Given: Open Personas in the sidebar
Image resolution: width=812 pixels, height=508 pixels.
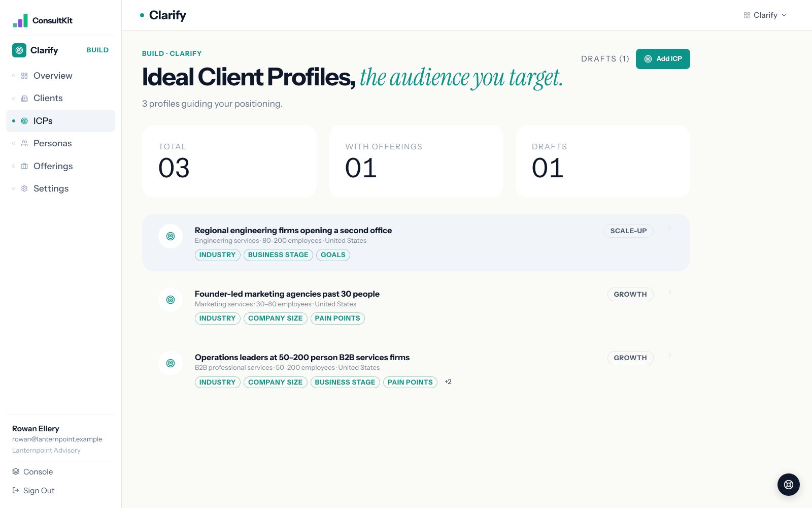Looking at the screenshot, I should (60, 143).
